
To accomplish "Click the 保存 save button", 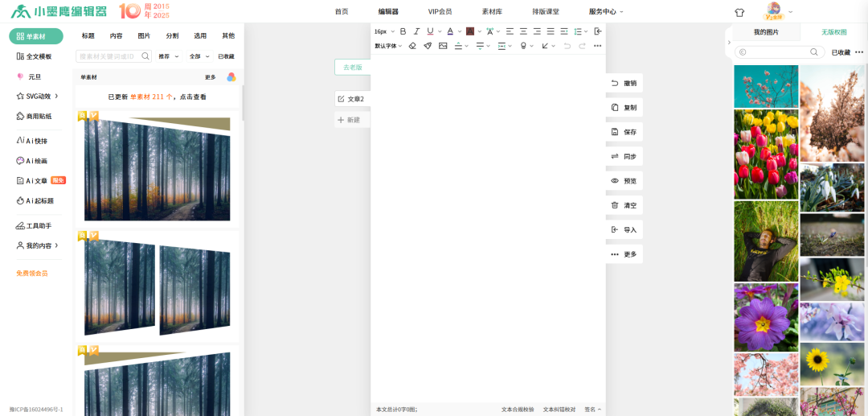I will click(x=624, y=132).
